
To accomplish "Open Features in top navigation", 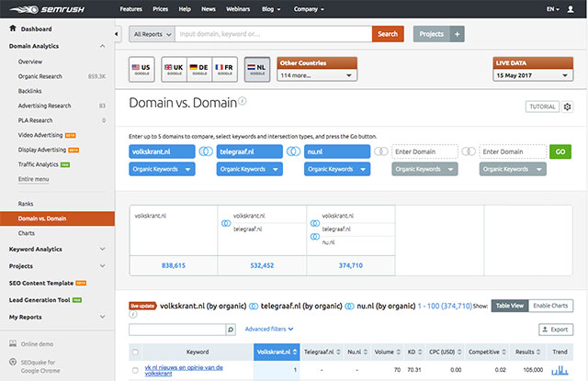I will (130, 9).
